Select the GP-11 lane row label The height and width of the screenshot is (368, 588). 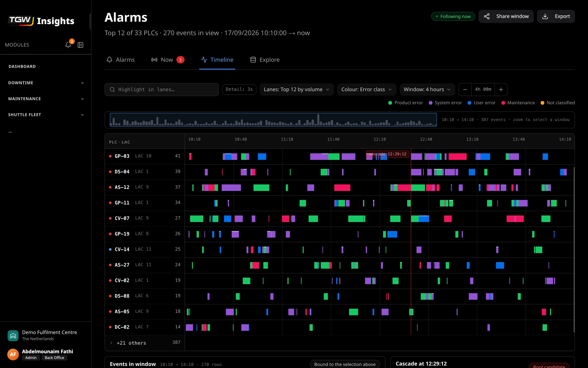point(145,203)
